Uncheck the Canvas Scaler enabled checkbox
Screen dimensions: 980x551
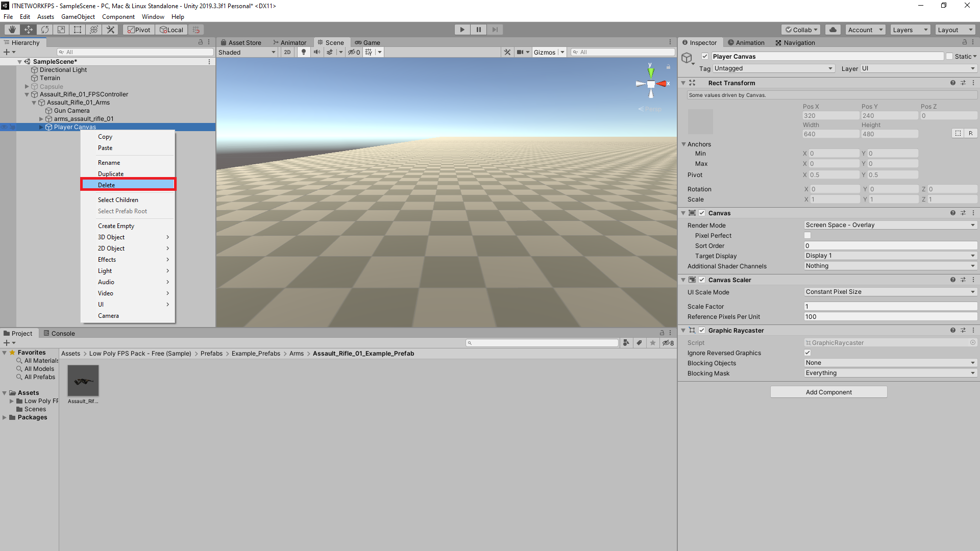[702, 280]
